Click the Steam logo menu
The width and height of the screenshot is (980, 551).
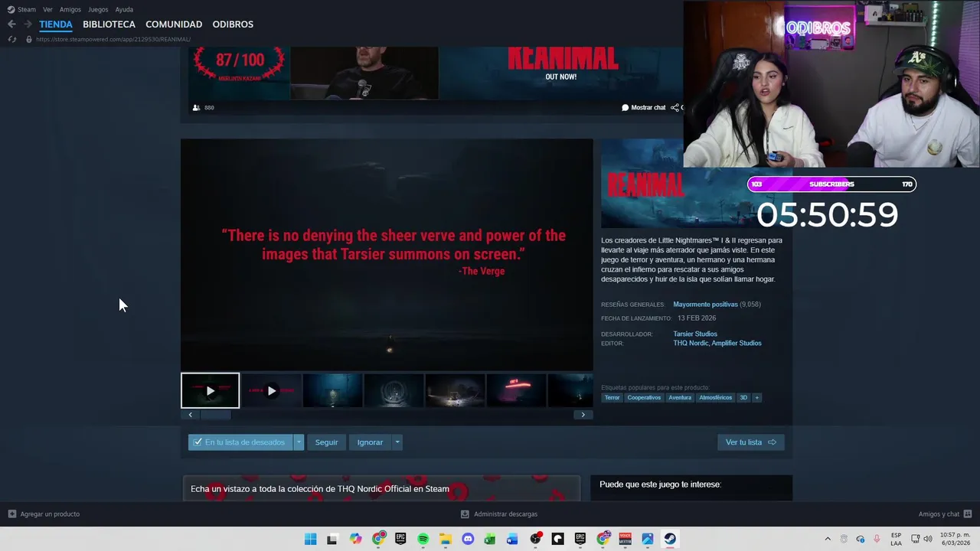(x=21, y=9)
